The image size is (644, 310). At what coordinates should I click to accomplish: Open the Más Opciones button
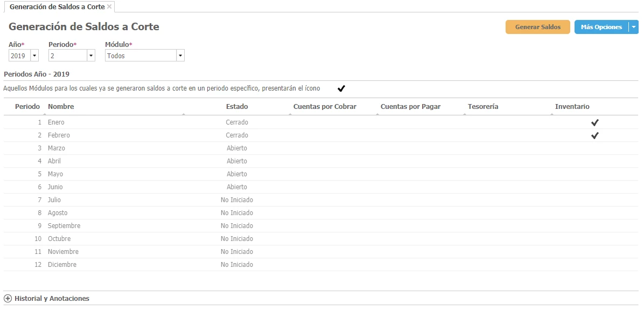601,27
